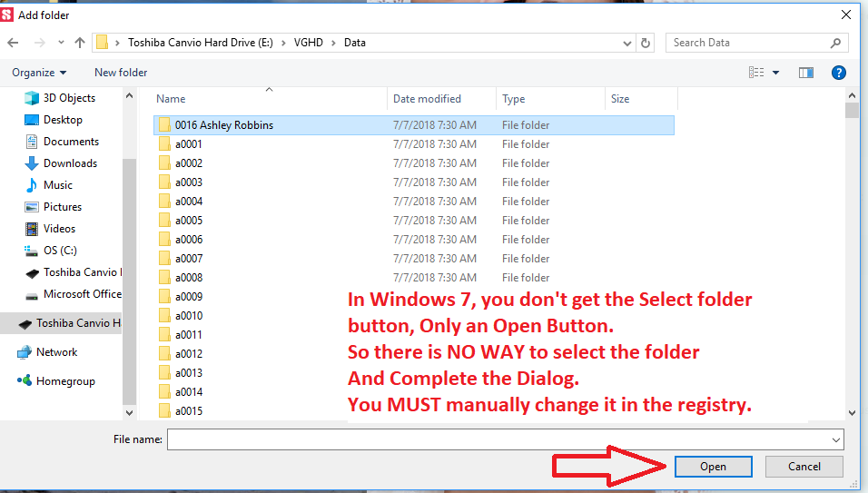The height and width of the screenshot is (493, 868).
Task: Select 3D Objects in navigation pane
Action: pos(69,98)
